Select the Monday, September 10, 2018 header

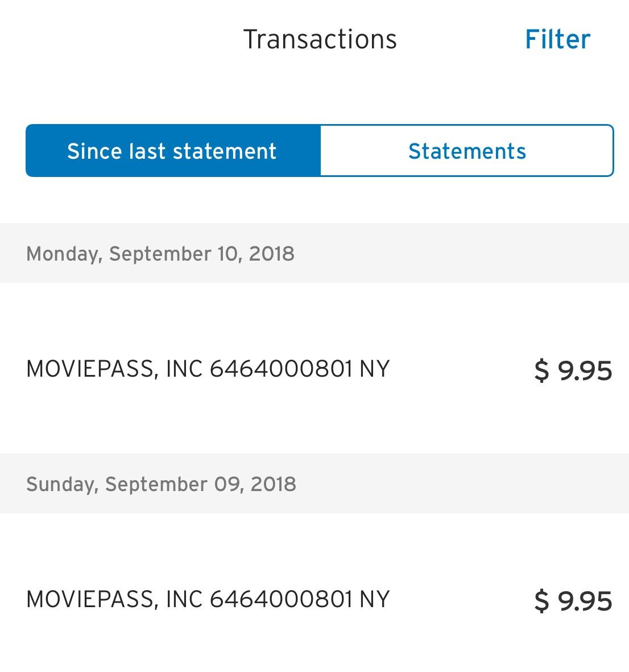pos(160,253)
